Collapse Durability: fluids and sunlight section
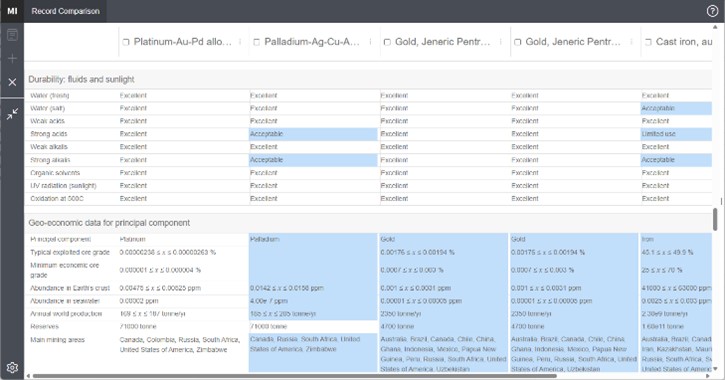Screen dimensions: 725x380 click(368, 80)
